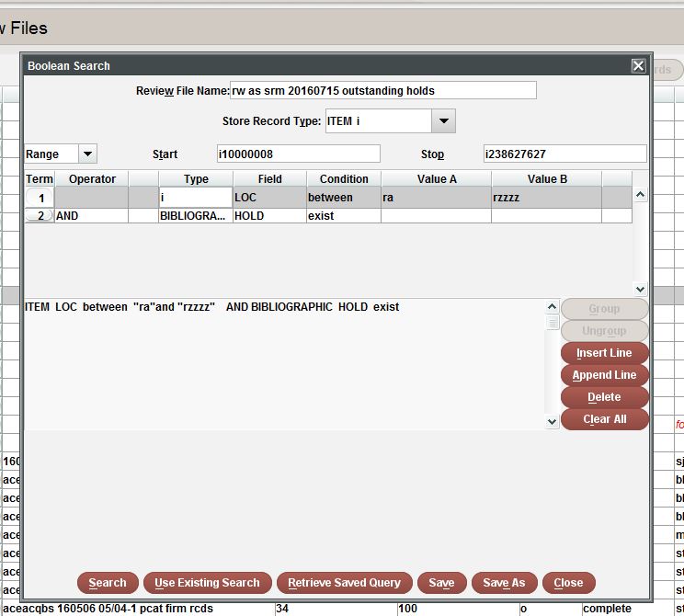684x616 pixels.
Task: Click the Value A column header
Action: click(x=436, y=179)
